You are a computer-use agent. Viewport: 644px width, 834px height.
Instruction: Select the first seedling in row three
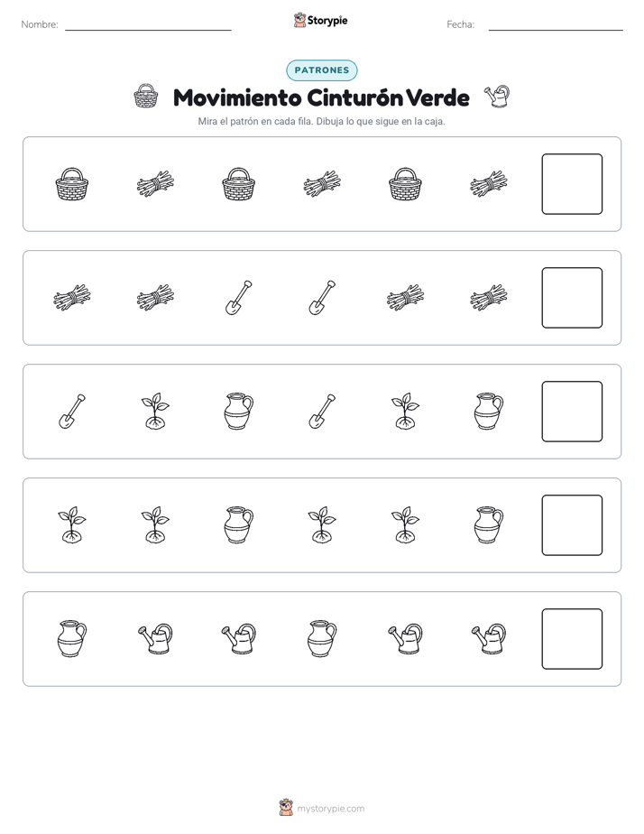(x=155, y=412)
